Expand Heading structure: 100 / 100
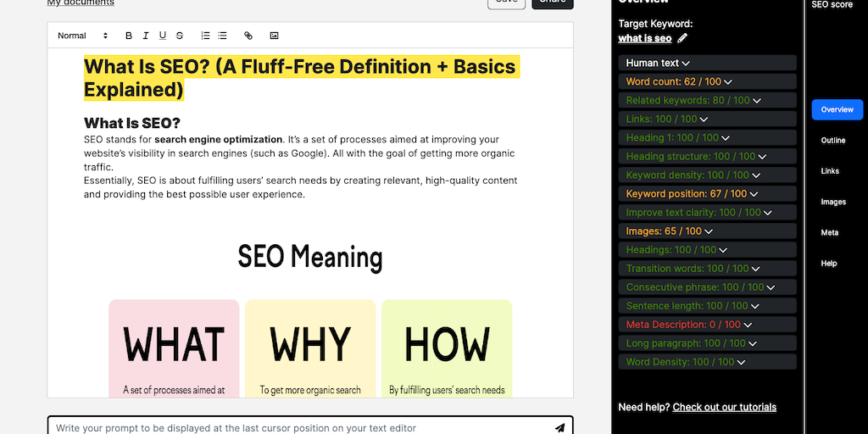This screenshot has height=434, width=868. click(708, 156)
